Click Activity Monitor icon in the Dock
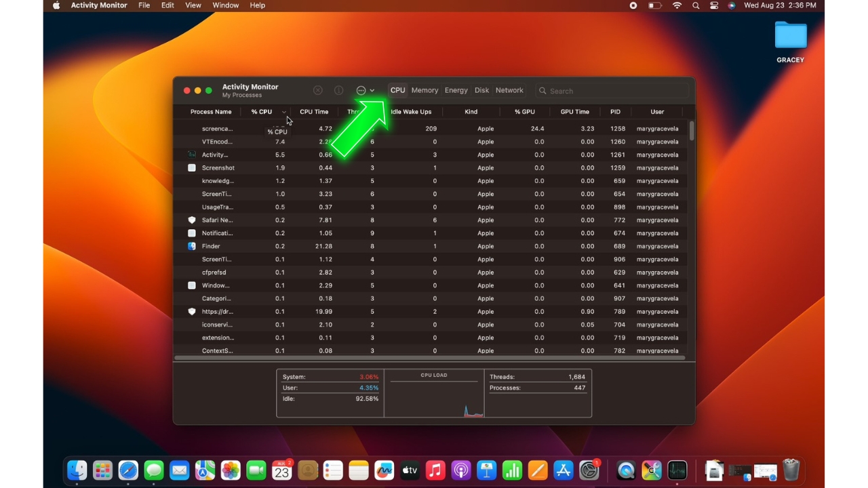 coord(677,470)
